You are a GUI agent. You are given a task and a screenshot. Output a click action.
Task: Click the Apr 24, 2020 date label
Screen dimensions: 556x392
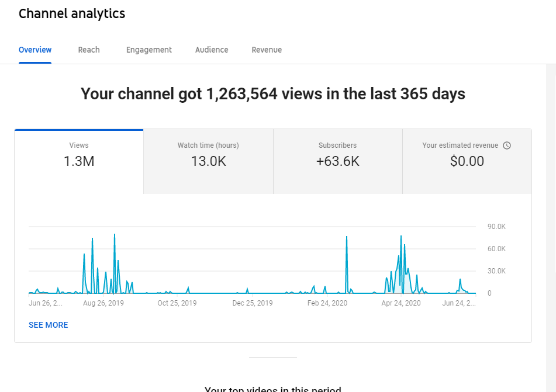[400, 303]
